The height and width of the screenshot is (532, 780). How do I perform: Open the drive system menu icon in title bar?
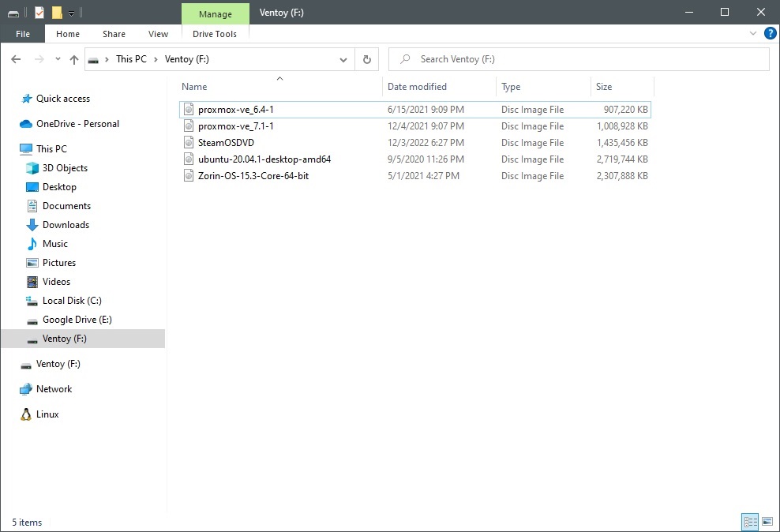click(x=13, y=13)
